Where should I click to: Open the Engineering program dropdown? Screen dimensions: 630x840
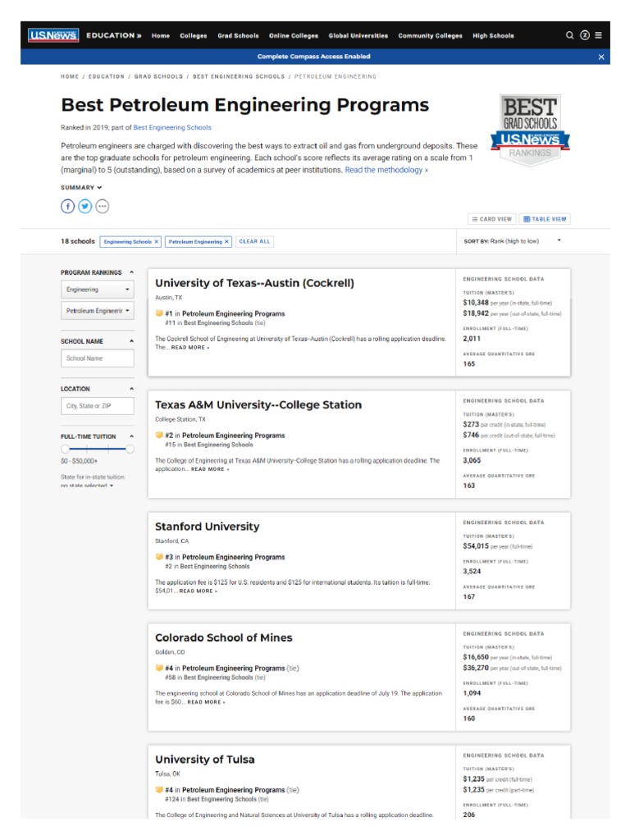pyautogui.click(x=98, y=290)
